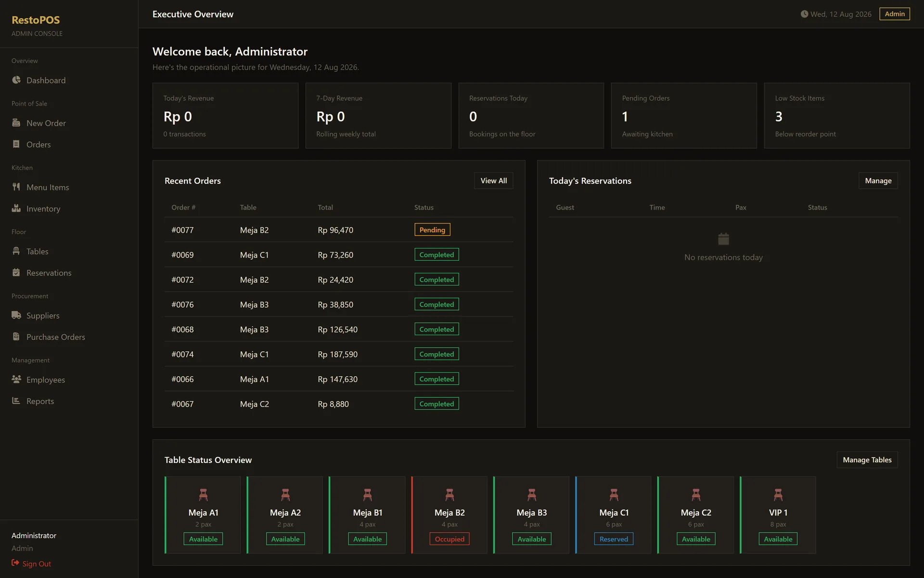Image resolution: width=924 pixels, height=578 pixels.
Task: Click the 7-Day Revenue card
Action: tap(378, 116)
